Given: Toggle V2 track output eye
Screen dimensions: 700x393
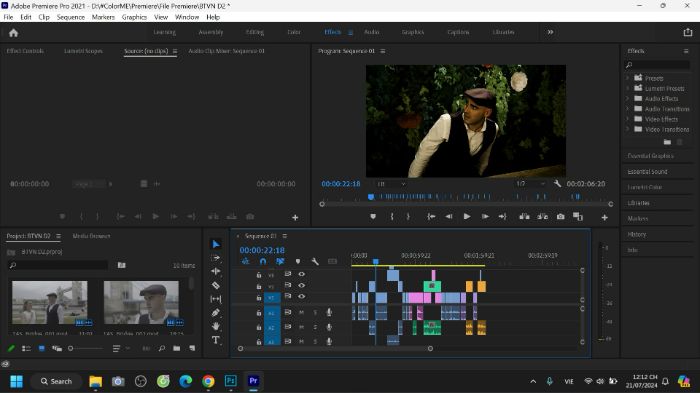Looking at the screenshot, I should [x=302, y=285].
